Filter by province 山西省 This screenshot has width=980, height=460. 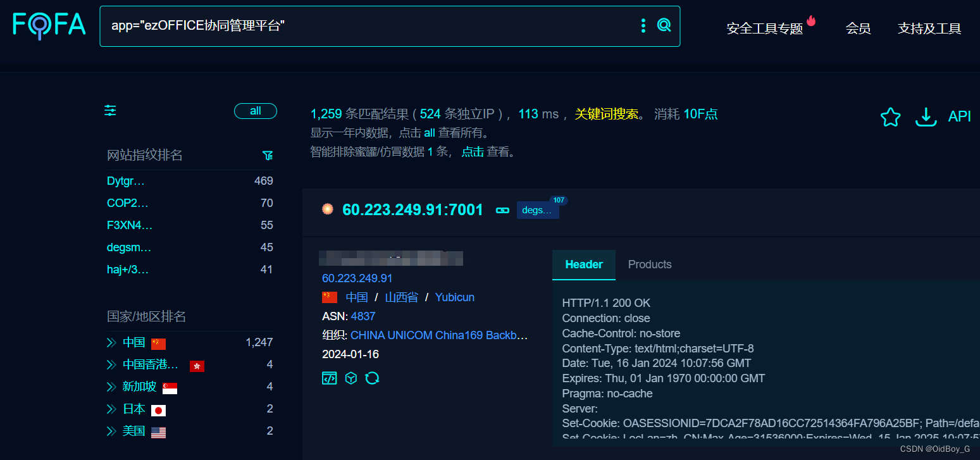coord(402,297)
